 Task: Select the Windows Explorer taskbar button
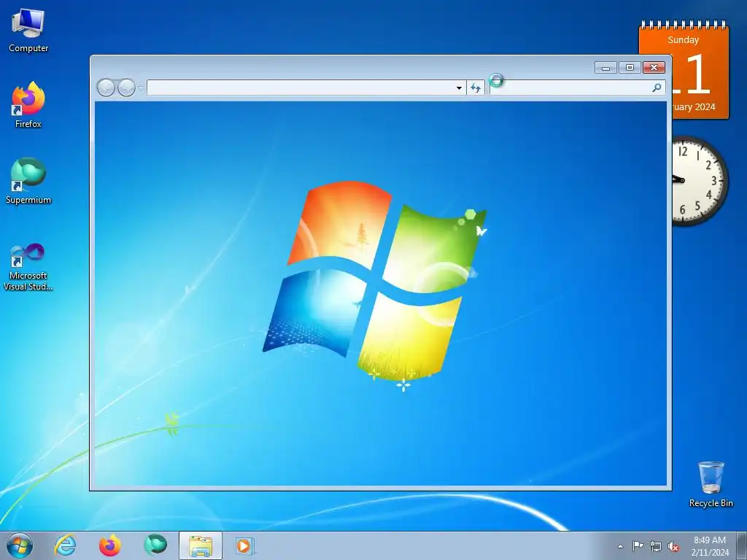[201, 545]
